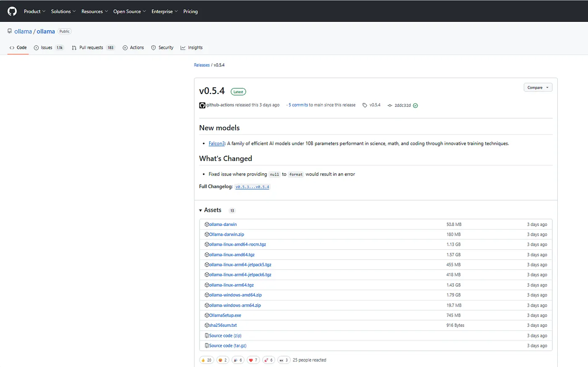Screen dimensions: 588x367
Task: Open the Compare dropdown
Action: (x=538, y=87)
